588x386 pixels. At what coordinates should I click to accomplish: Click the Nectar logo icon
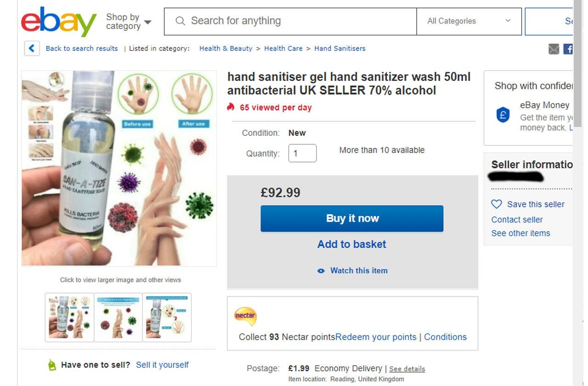245,316
